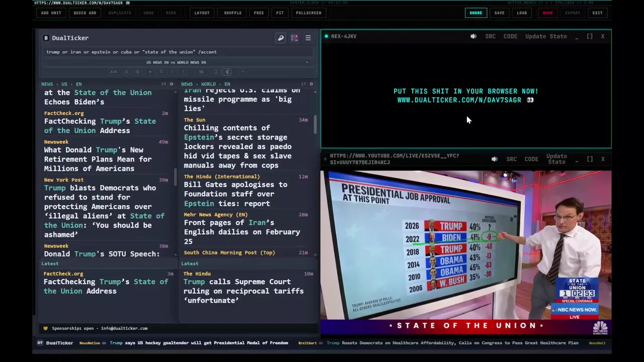Viewport: 644px width, 362px height.
Task: Collapse the ticker controls with up chevron
Action: point(243,72)
